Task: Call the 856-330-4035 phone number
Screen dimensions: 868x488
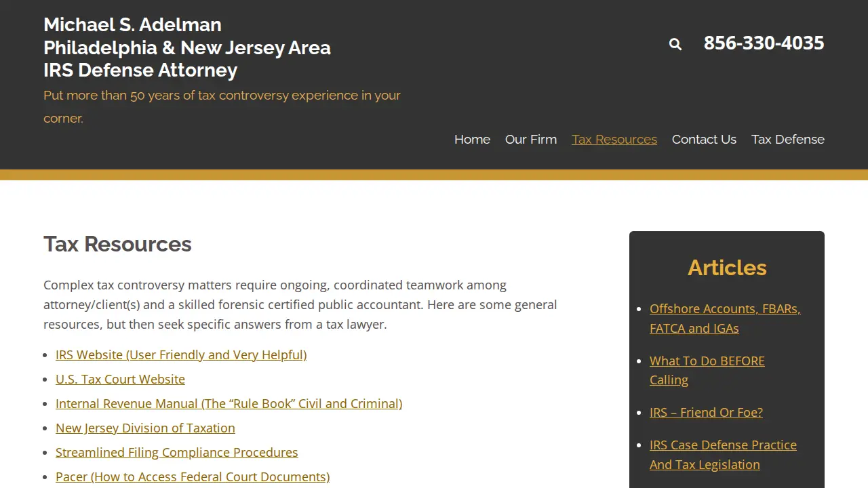Action: pyautogui.click(x=764, y=43)
